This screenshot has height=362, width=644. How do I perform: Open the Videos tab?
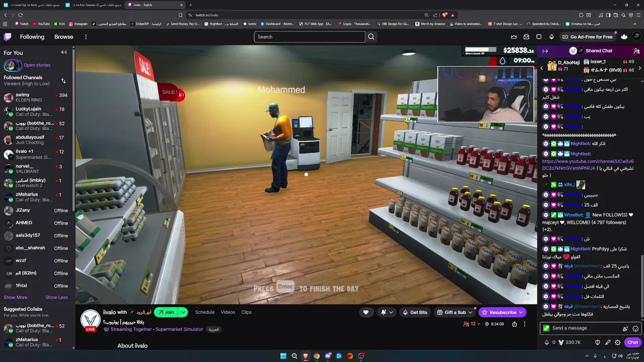[228, 312]
